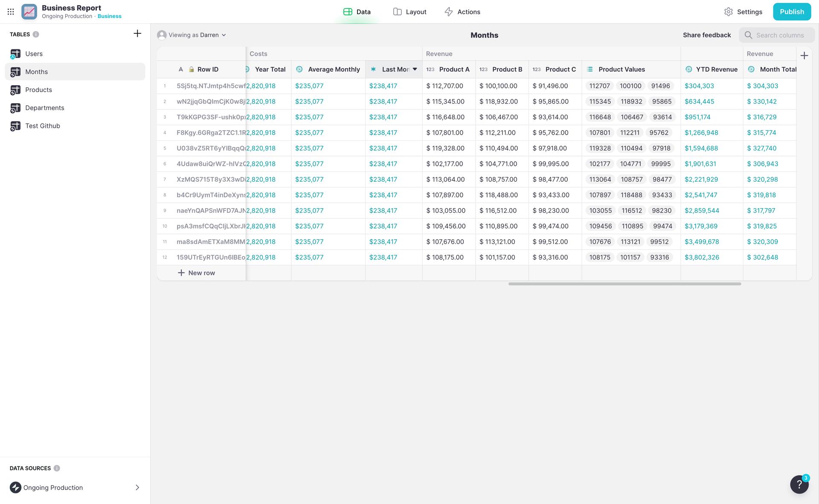Click the Share feedback link

tap(706, 35)
